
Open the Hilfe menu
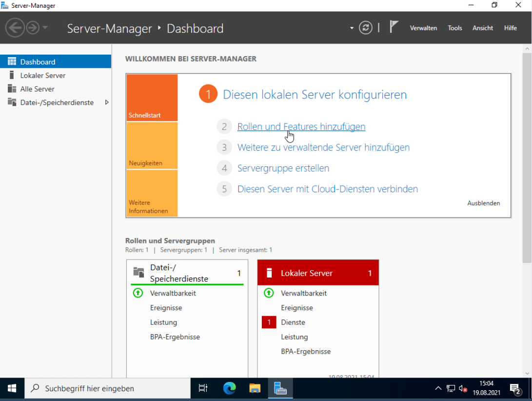[x=510, y=28]
